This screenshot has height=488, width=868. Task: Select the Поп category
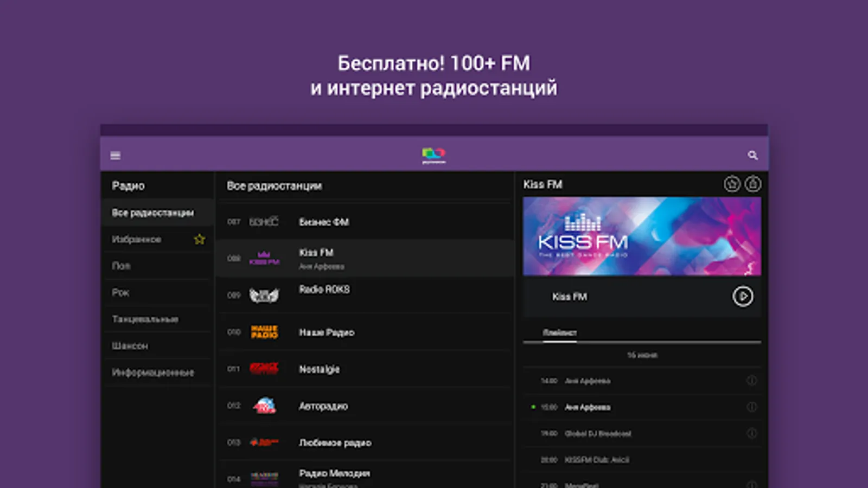point(157,266)
